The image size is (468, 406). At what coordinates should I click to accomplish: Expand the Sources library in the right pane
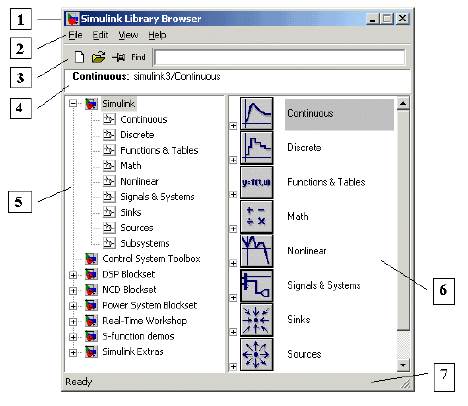[233, 367]
